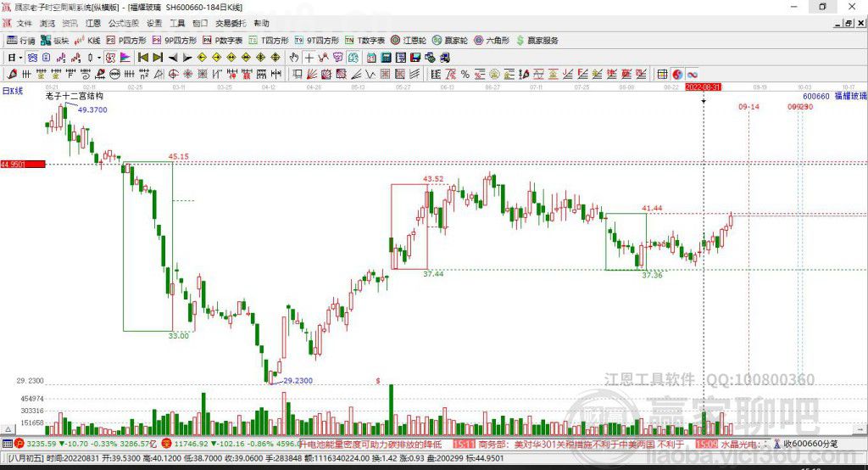Image resolution: width=868 pixels, height=470 pixels.
Task: Click the index value 3235.59 in ticker
Action: pyautogui.click(x=42, y=444)
